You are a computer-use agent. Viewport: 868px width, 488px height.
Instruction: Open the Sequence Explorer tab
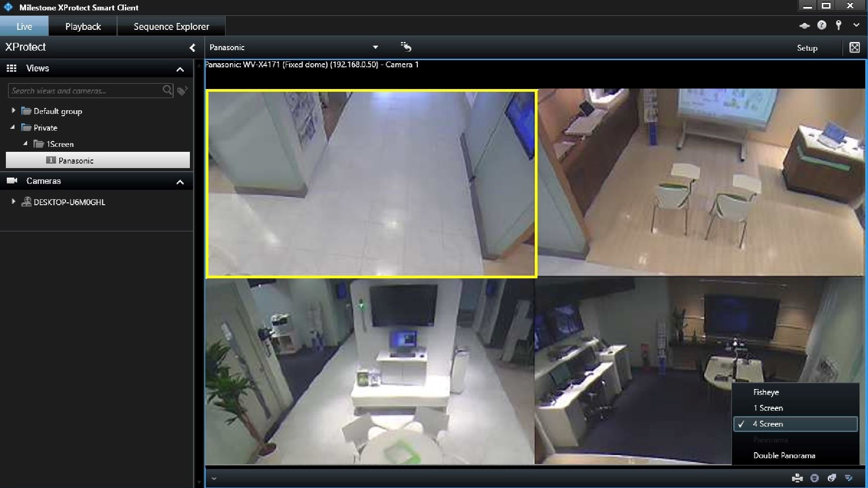[171, 26]
